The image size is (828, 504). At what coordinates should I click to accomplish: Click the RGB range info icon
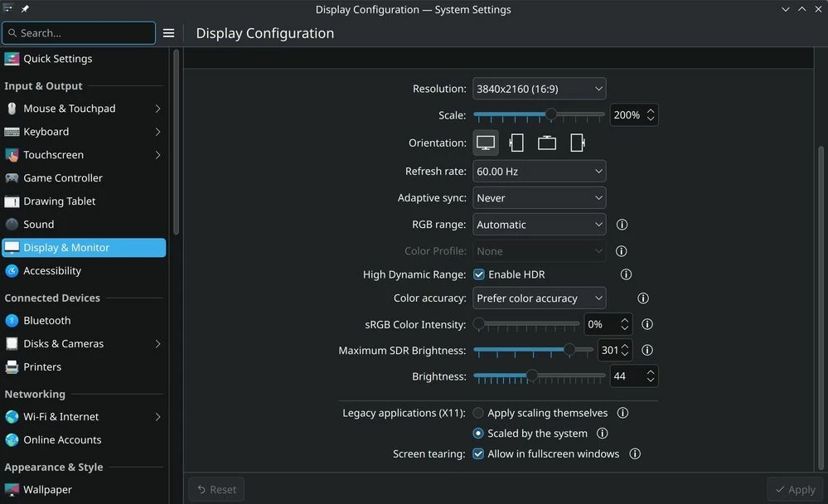pos(622,225)
